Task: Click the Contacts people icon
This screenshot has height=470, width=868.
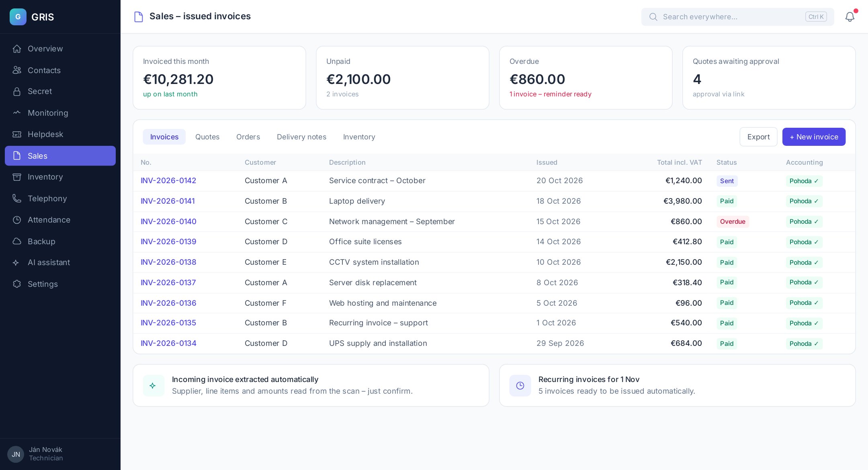Action: click(x=17, y=70)
